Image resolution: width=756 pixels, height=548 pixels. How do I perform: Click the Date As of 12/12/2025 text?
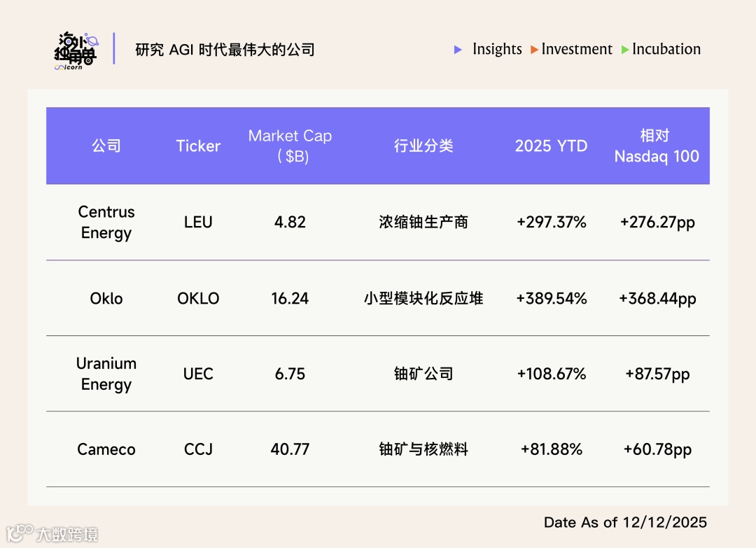tap(625, 522)
